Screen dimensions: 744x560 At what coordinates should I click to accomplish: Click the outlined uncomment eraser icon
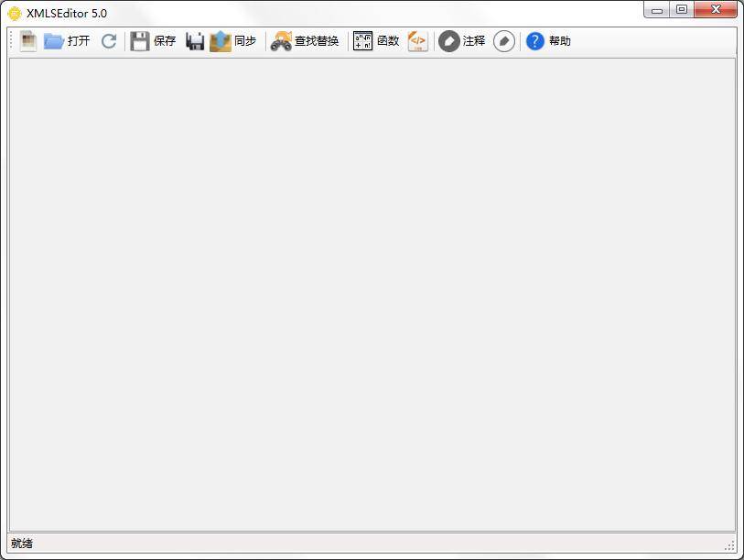point(504,41)
